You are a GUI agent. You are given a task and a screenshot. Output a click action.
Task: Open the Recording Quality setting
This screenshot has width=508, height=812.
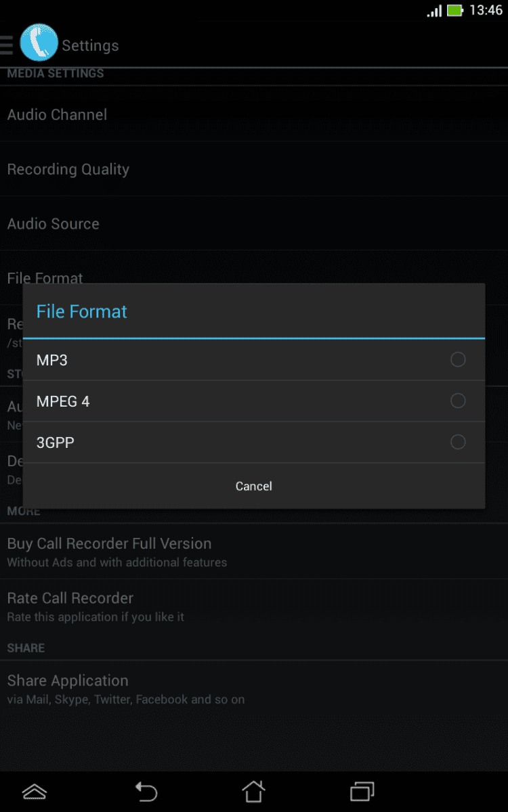[68, 169]
